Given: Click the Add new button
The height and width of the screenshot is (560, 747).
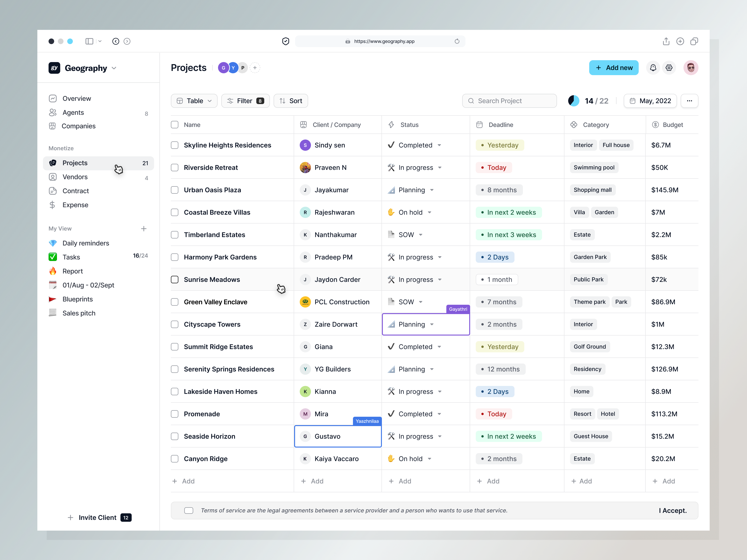Looking at the screenshot, I should point(614,67).
